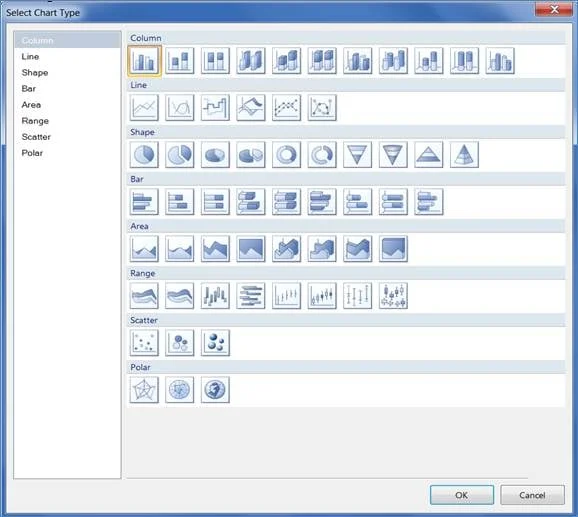Screen dimensions: 578x517
Task: Dismiss the dialog with Cancel
Action: tap(532, 495)
